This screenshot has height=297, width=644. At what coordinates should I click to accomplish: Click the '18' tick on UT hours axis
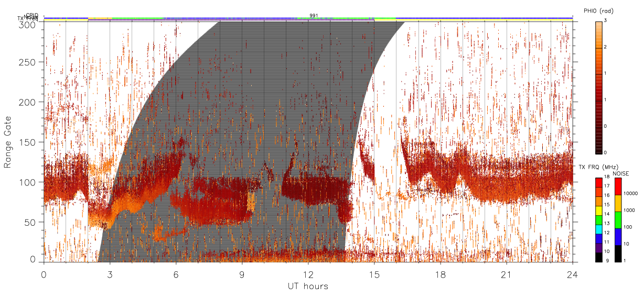pyautogui.click(x=441, y=274)
